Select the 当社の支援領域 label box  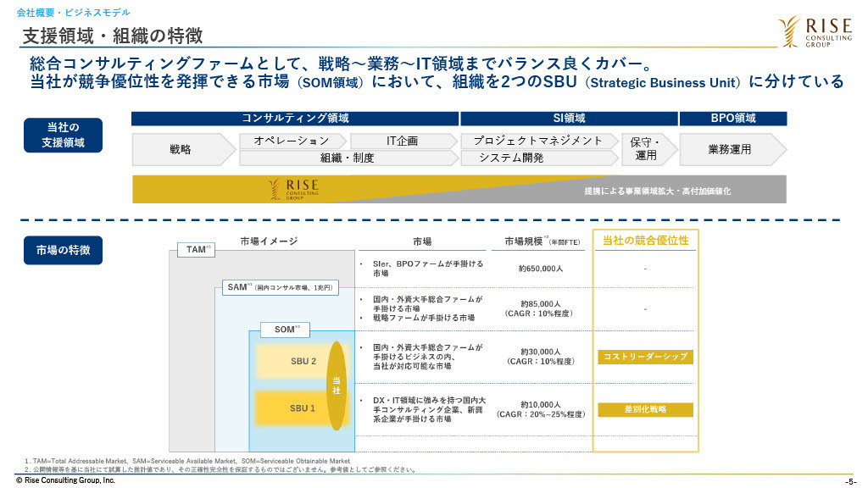[63, 135]
